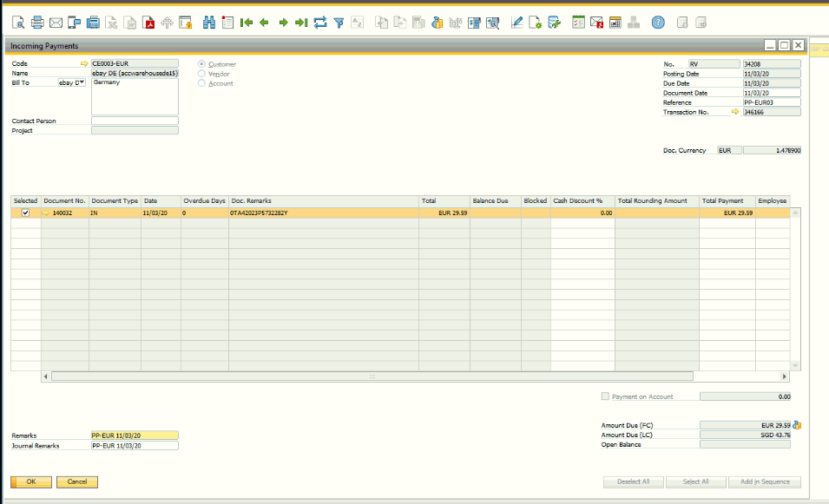Export to PDF using red PDF icon
Screen dimensions: 829x504
[x=148, y=23]
